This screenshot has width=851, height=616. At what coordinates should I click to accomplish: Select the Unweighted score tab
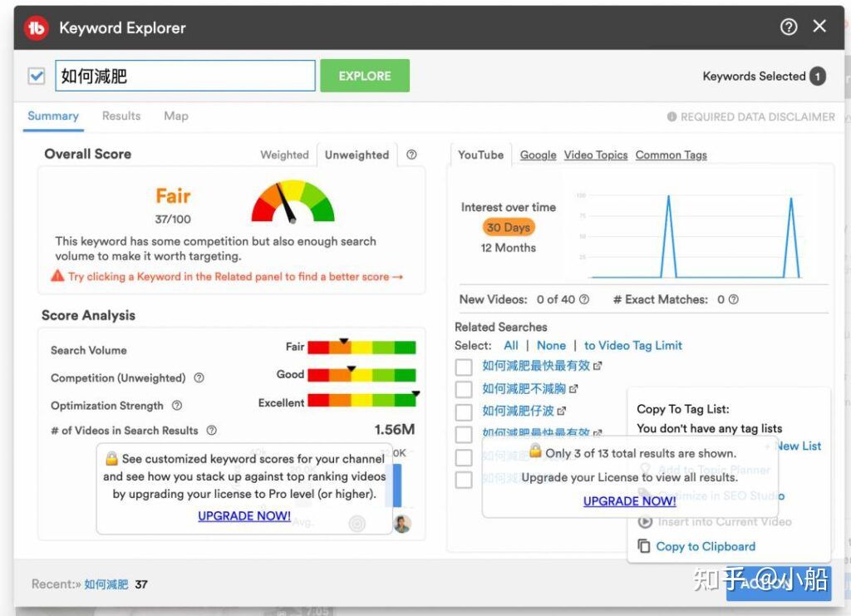click(x=357, y=155)
